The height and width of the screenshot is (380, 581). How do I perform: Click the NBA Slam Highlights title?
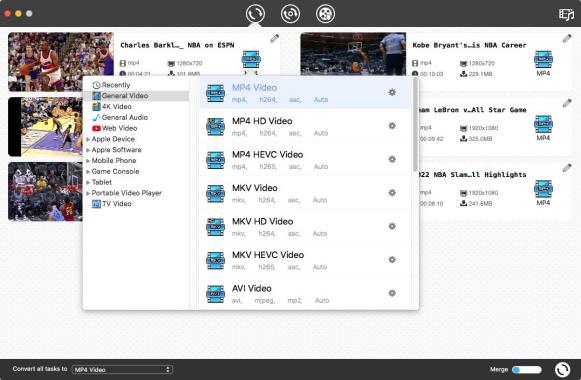tap(472, 174)
